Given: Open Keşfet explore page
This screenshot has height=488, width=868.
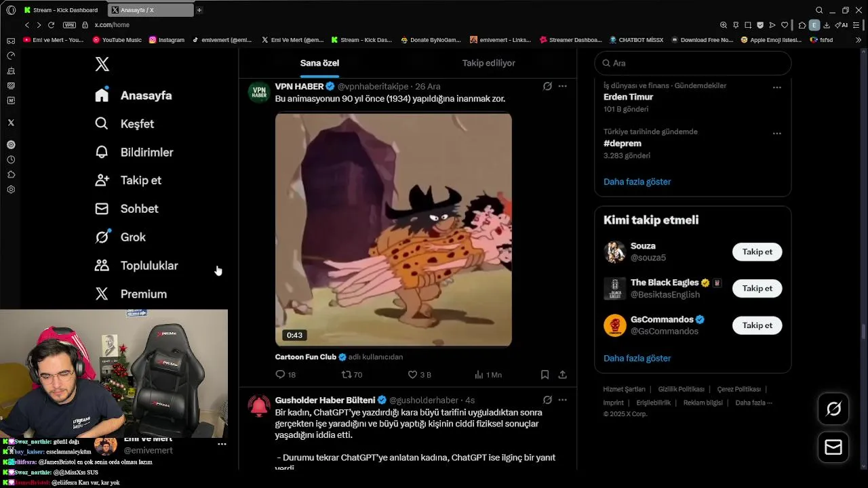Looking at the screenshot, I should [125, 124].
